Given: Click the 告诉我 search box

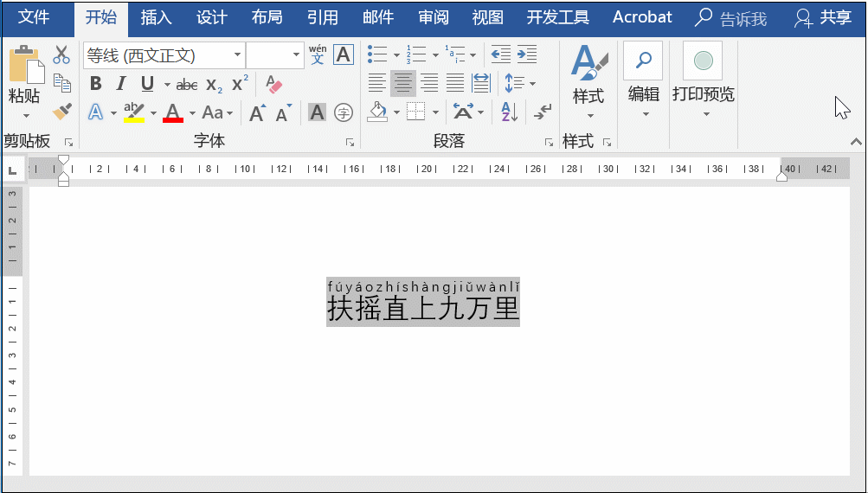Looking at the screenshot, I should tap(730, 19).
